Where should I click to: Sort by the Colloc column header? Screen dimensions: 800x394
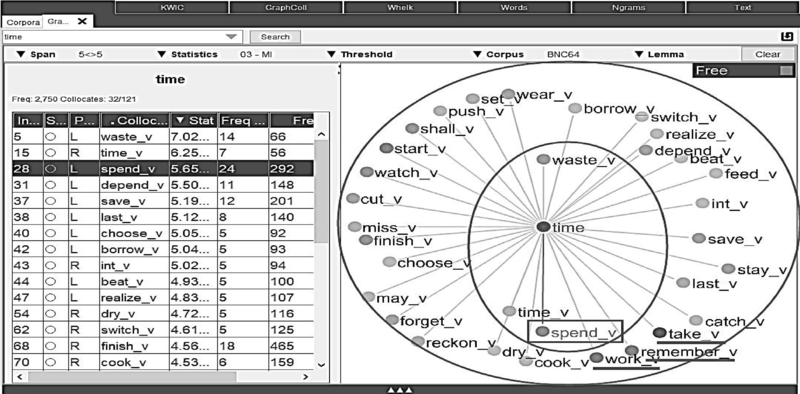point(134,120)
